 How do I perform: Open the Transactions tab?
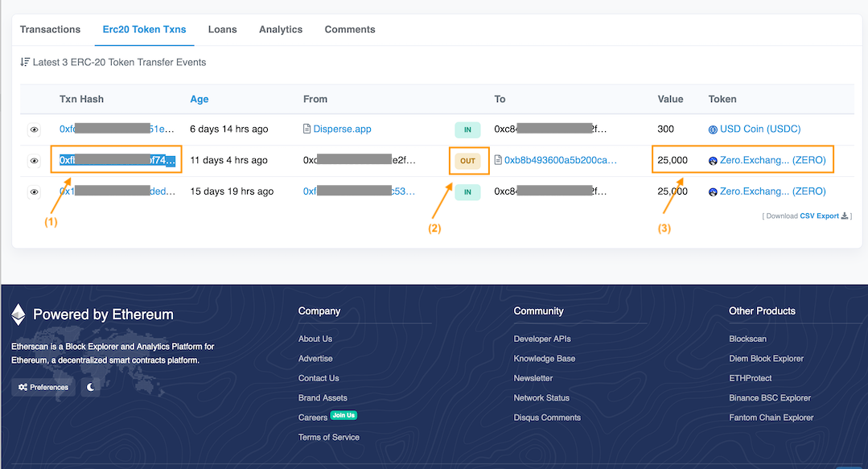click(x=50, y=29)
